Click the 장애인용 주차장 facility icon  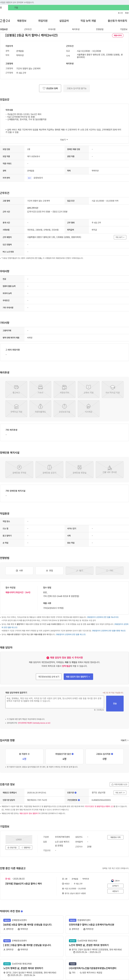[19, 469]
